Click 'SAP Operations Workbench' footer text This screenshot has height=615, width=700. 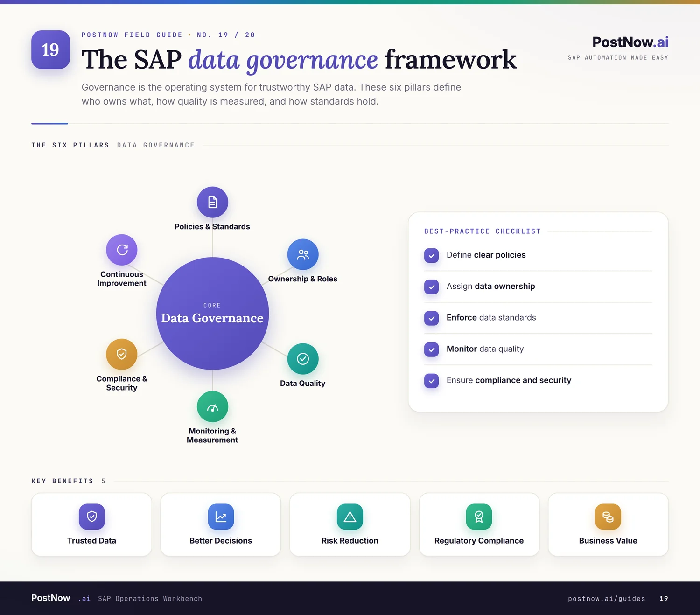pos(150,599)
